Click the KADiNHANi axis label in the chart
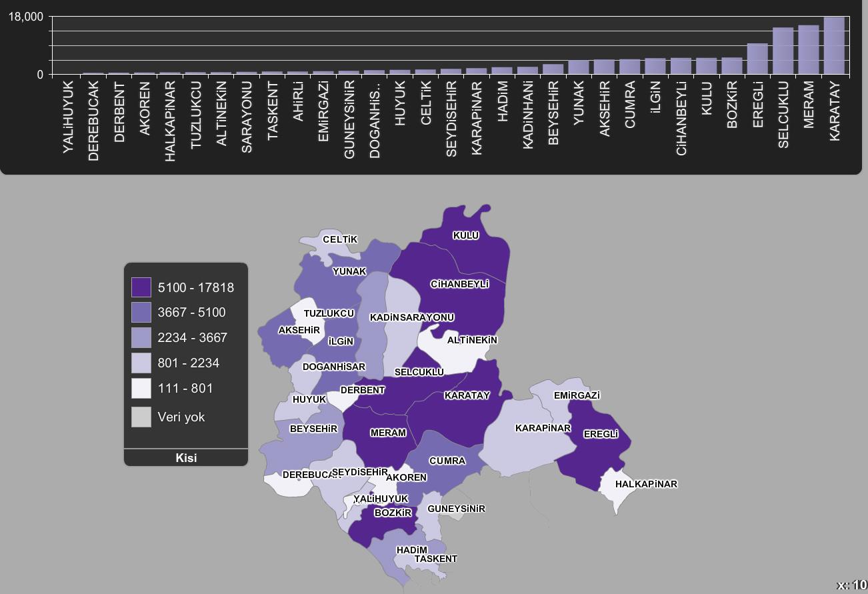868x594 pixels. pyautogui.click(x=528, y=115)
